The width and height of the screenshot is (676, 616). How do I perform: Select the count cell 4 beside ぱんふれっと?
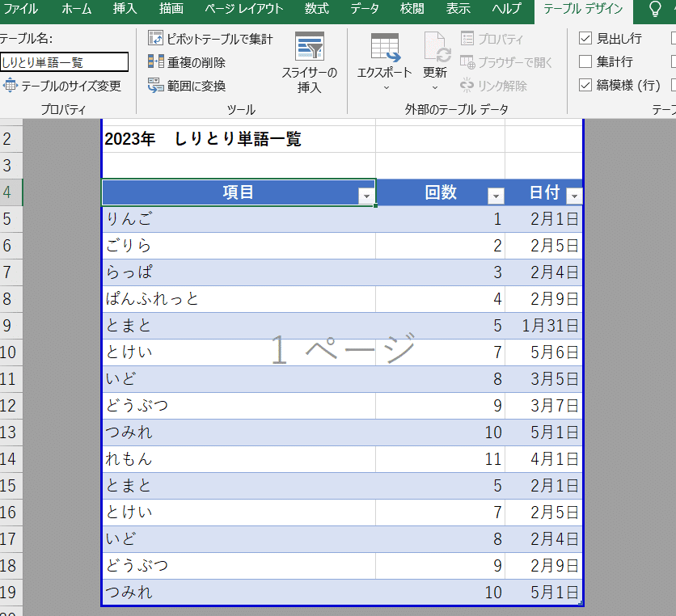(x=440, y=299)
